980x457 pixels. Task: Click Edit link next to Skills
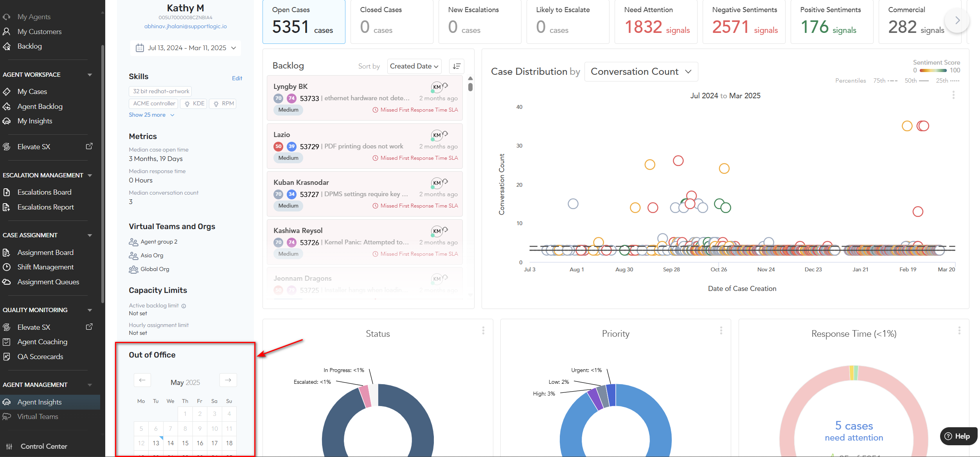click(237, 78)
